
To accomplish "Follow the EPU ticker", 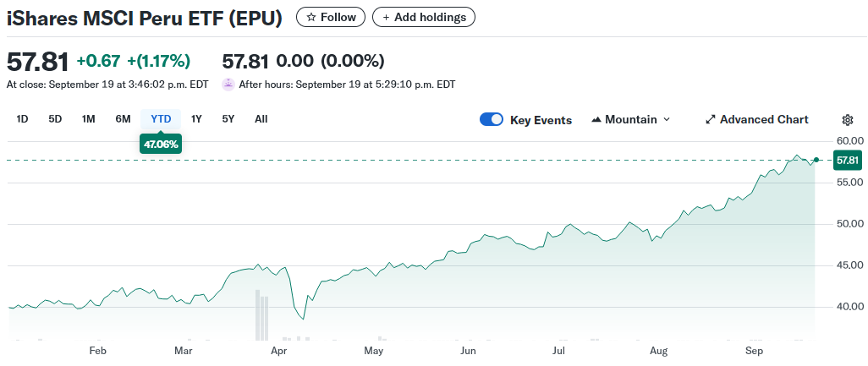I will [x=331, y=17].
